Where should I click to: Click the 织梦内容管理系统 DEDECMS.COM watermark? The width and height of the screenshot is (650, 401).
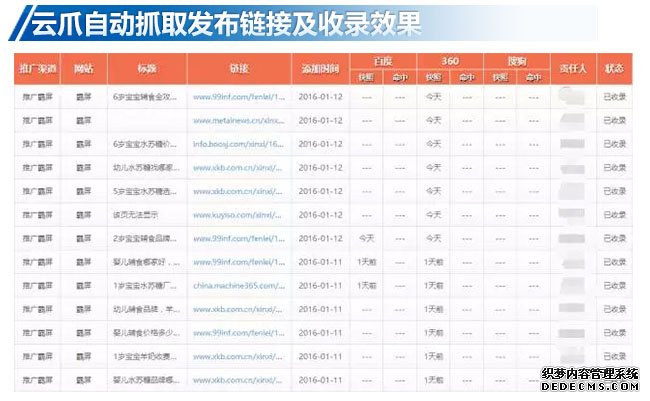click(589, 379)
